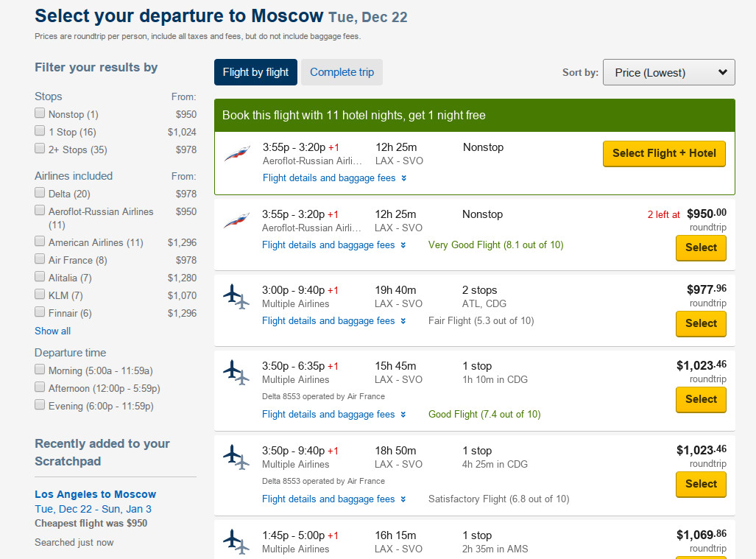The width and height of the screenshot is (756, 559).
Task: Expand flight details for the 4h 25m CDG layover flight
Action: [334, 499]
